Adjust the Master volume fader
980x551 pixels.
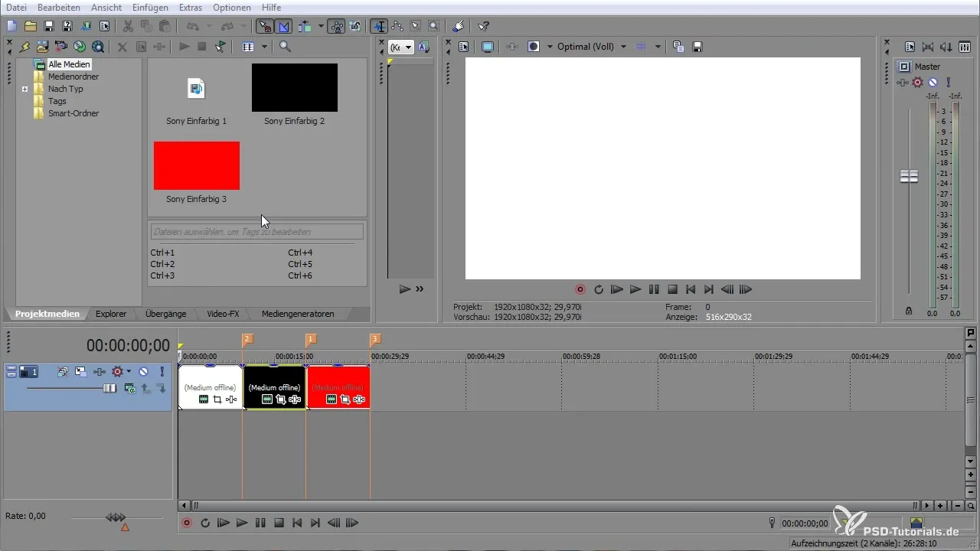[x=909, y=176]
